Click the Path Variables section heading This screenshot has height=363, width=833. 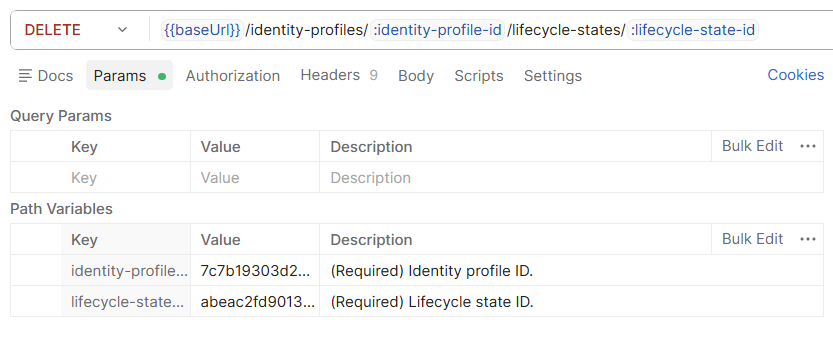click(x=62, y=208)
